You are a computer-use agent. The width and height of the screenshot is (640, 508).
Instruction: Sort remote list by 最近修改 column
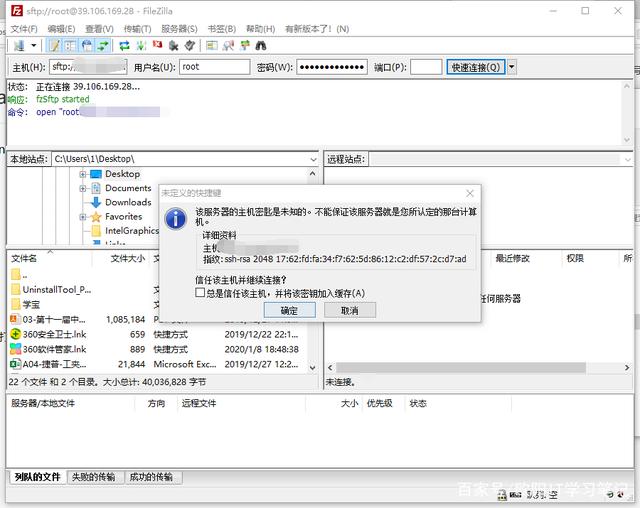(512, 258)
